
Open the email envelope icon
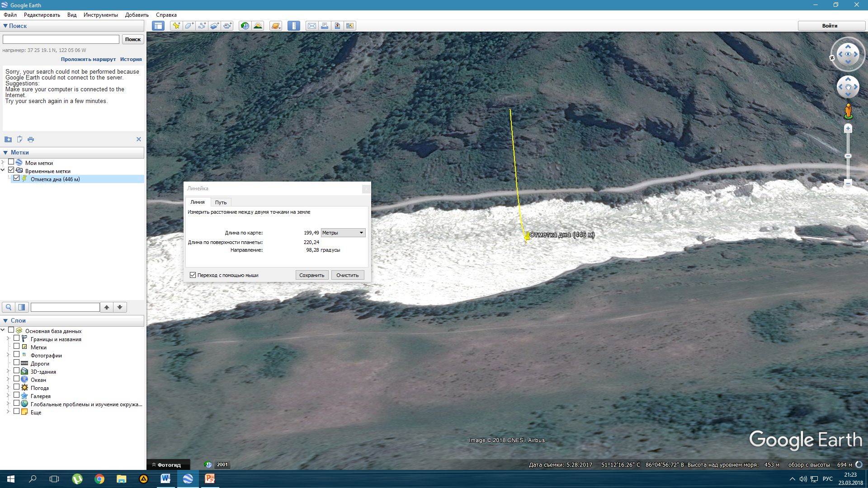point(312,26)
